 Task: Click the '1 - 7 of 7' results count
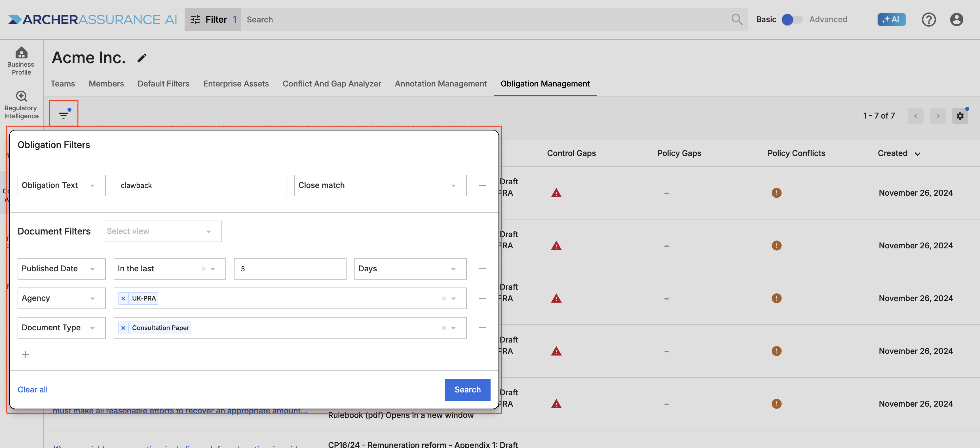click(878, 116)
